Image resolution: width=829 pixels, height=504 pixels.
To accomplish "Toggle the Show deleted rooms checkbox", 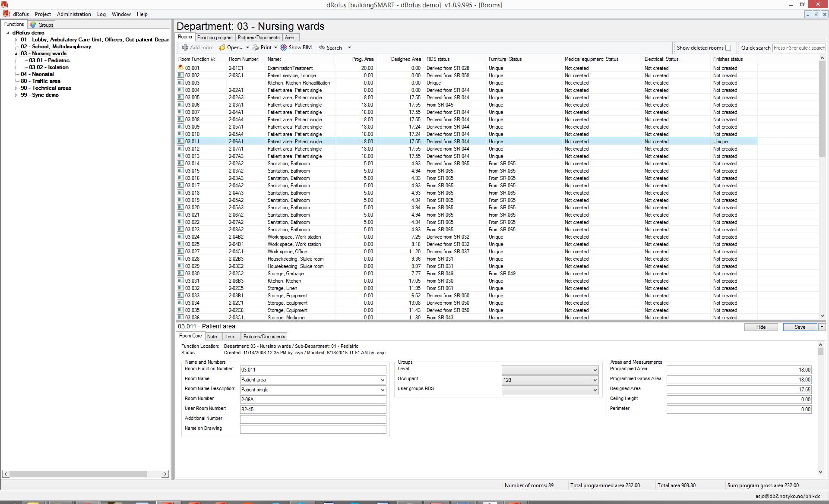I will 728,48.
